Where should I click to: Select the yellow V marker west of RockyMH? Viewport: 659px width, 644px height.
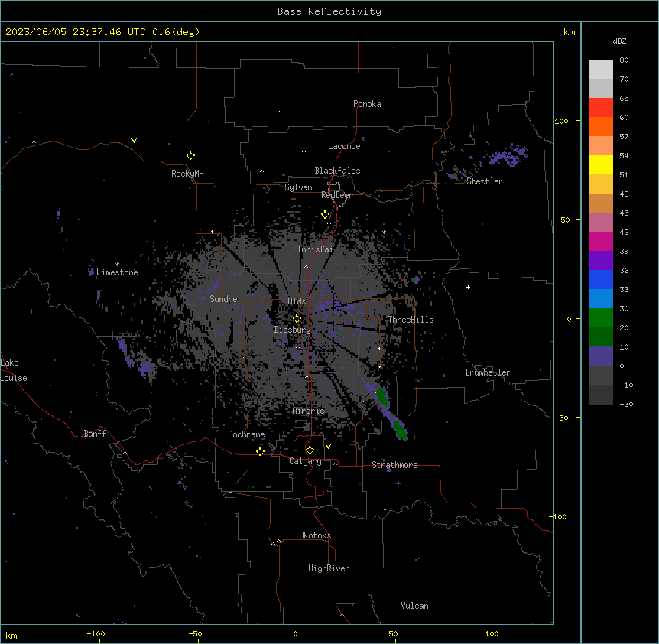tap(134, 141)
